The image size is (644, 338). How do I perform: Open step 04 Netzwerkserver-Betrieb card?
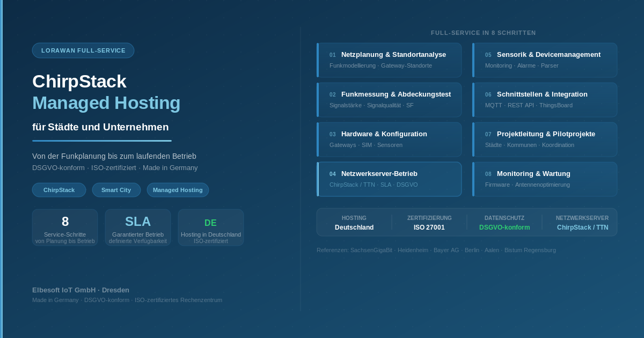coord(389,179)
